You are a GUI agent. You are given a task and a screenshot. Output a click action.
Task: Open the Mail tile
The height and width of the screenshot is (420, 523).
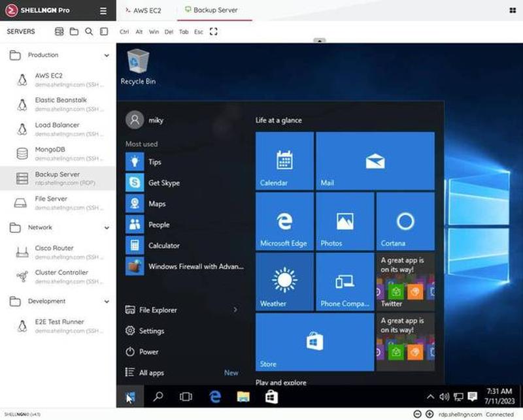coord(375,161)
